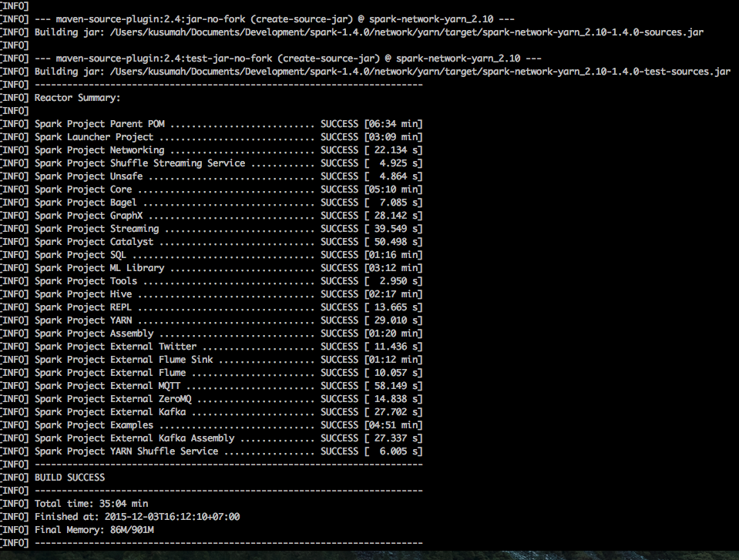Click the Spark Project YARN Shuffle Service line
Viewport: 739px width, 560px height.
(228, 451)
